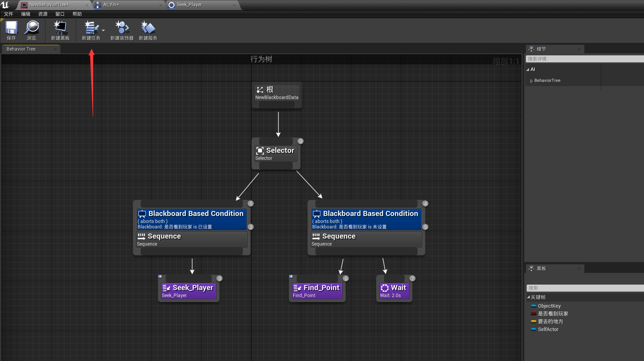Collapse the blackboard keys section
The image size is (644, 361).
tap(529, 297)
